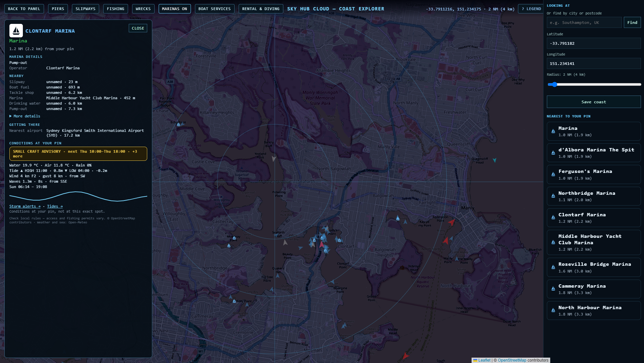Click the sailboat marker west of Kay-ye-my Point
This screenshot has height=363, width=644.
(398, 218)
